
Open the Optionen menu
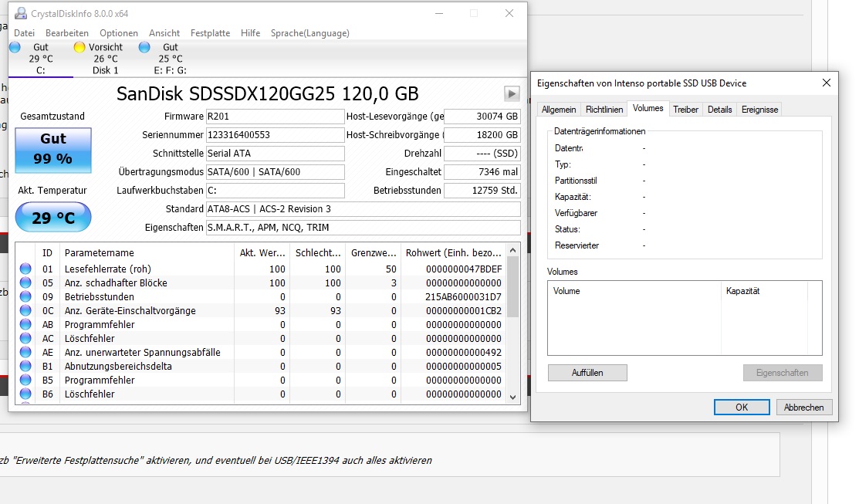[119, 33]
